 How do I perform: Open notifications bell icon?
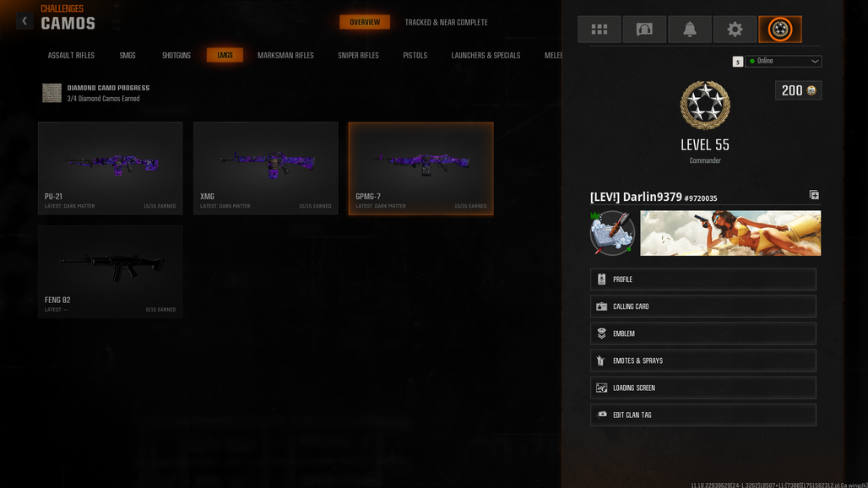pos(690,30)
